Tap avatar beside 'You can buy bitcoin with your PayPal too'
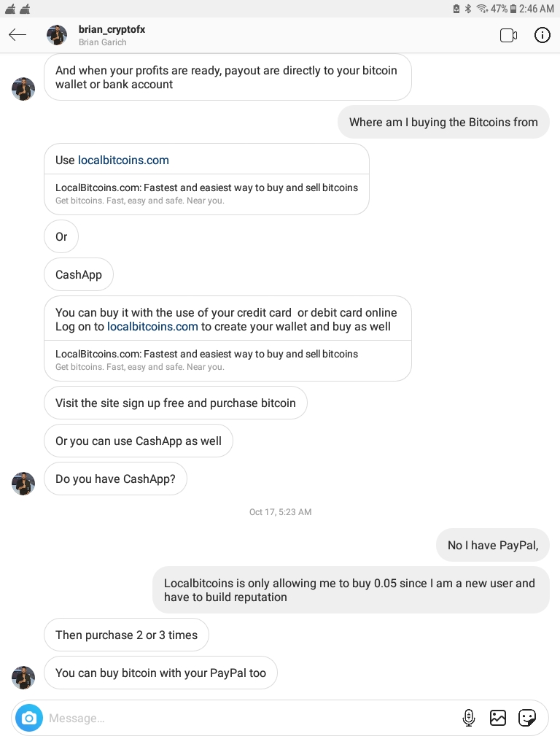Screen dimensions: 560x747 click(x=23, y=678)
